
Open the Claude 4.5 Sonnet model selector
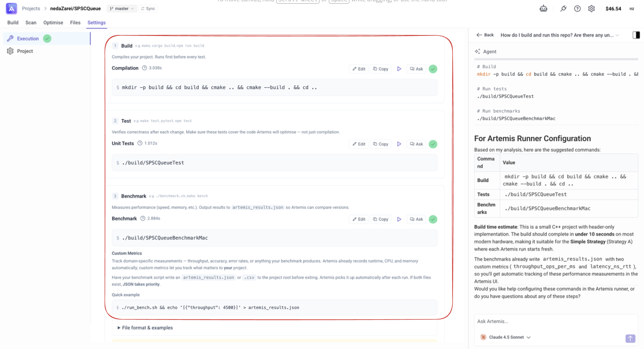pos(505,337)
